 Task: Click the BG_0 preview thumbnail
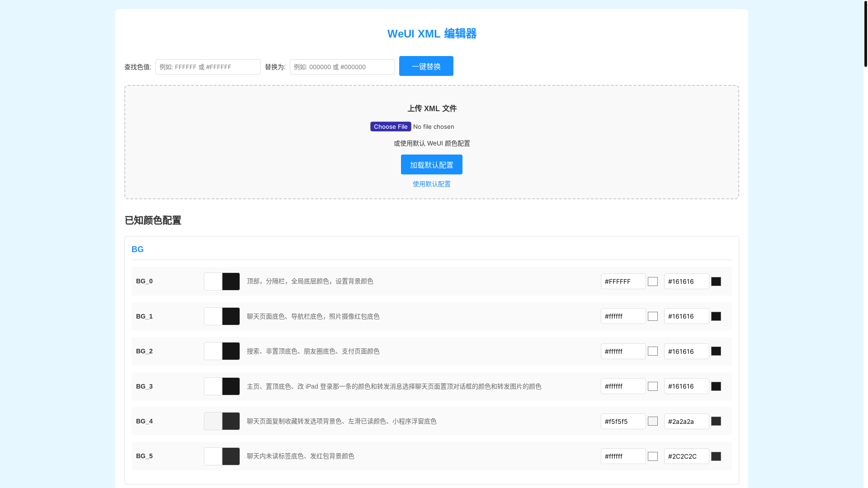pyautogui.click(x=222, y=282)
